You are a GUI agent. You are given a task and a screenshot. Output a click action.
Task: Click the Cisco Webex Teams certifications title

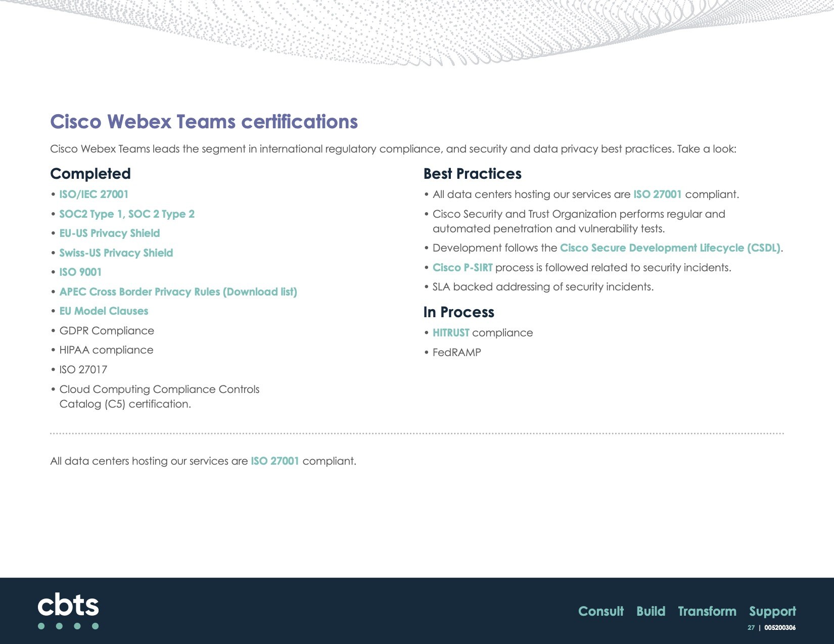[x=204, y=122]
